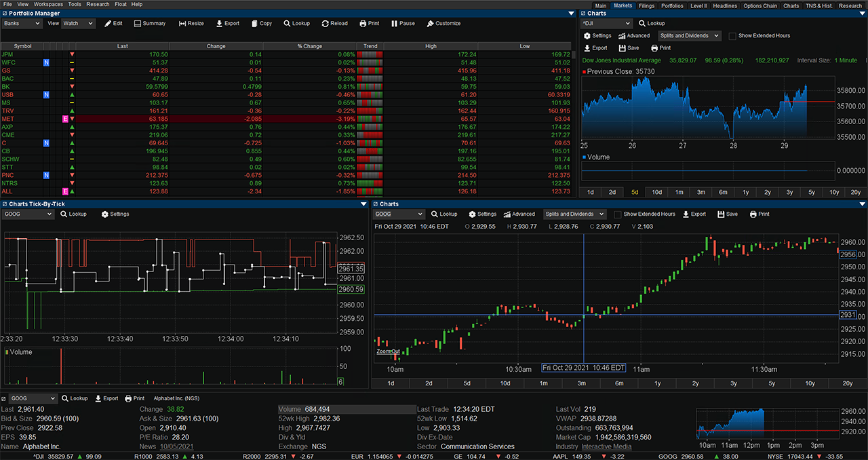Open Settings in Charts Tick-By-Tick panel
The height and width of the screenshot is (460, 868).
point(115,214)
